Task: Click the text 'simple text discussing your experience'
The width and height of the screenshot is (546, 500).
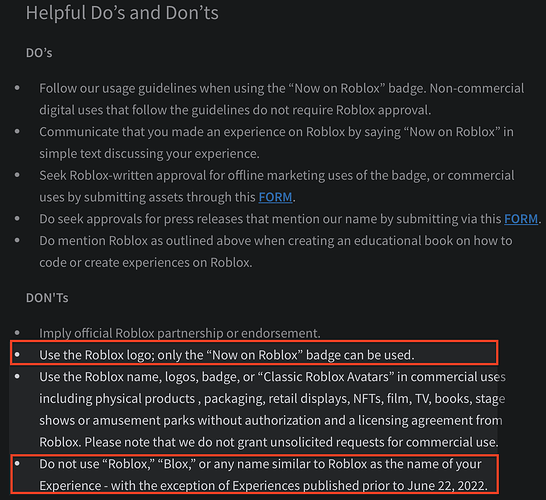Action: [x=149, y=154]
